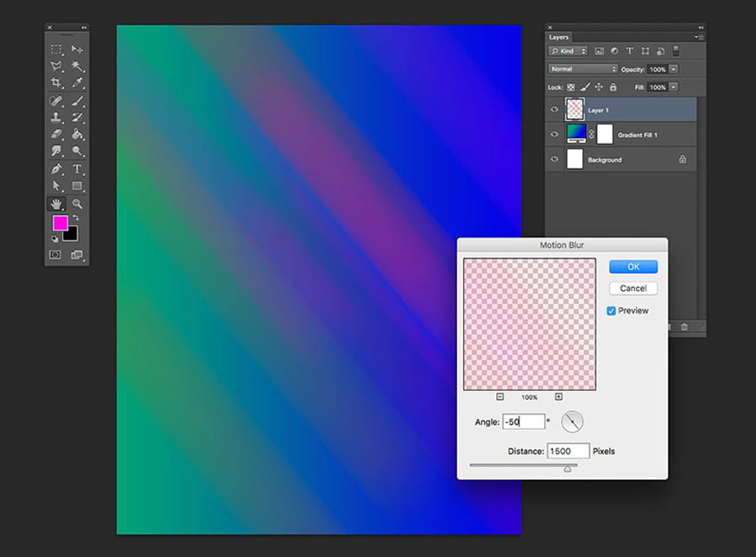
Task: Click the black background color swatch
Action: pos(72,235)
